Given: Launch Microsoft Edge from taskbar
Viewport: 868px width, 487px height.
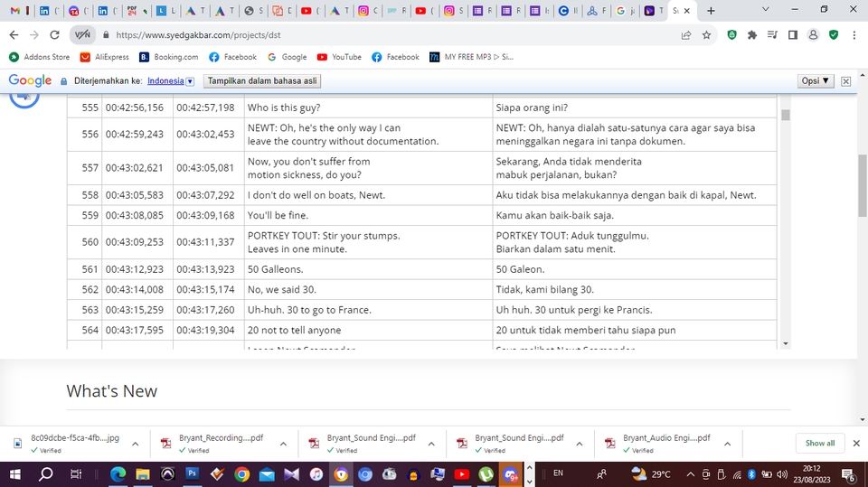Looking at the screenshot, I should click(118, 474).
